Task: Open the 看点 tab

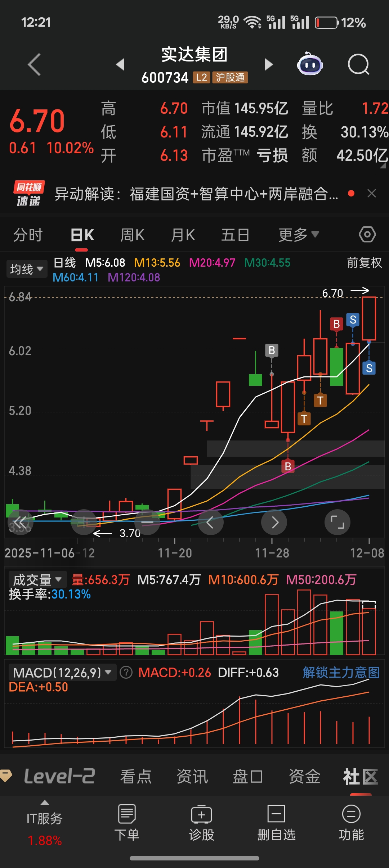Action: click(136, 776)
